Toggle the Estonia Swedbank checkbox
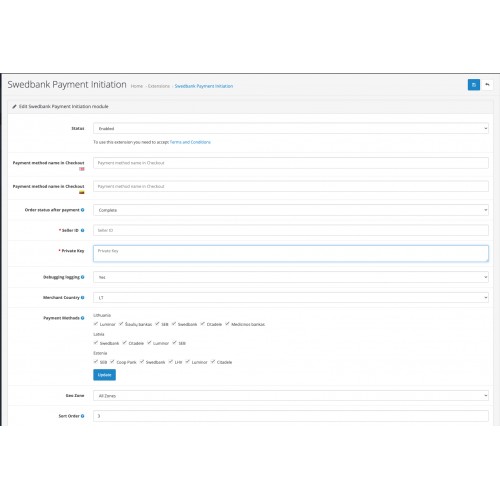The height and width of the screenshot is (500, 500). [x=142, y=362]
